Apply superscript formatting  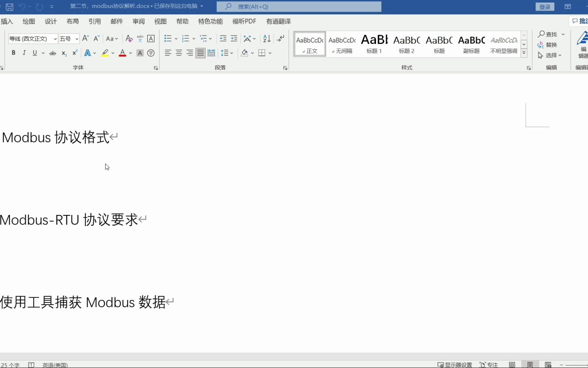(75, 53)
